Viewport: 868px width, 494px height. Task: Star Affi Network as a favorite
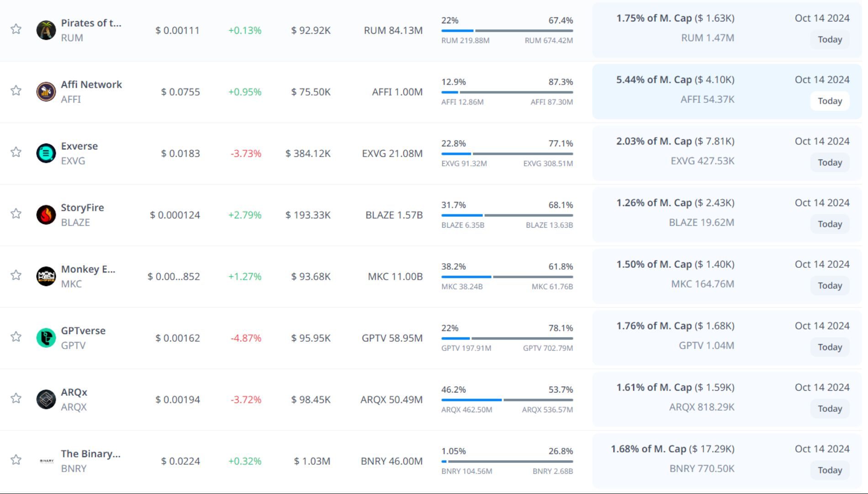click(16, 90)
